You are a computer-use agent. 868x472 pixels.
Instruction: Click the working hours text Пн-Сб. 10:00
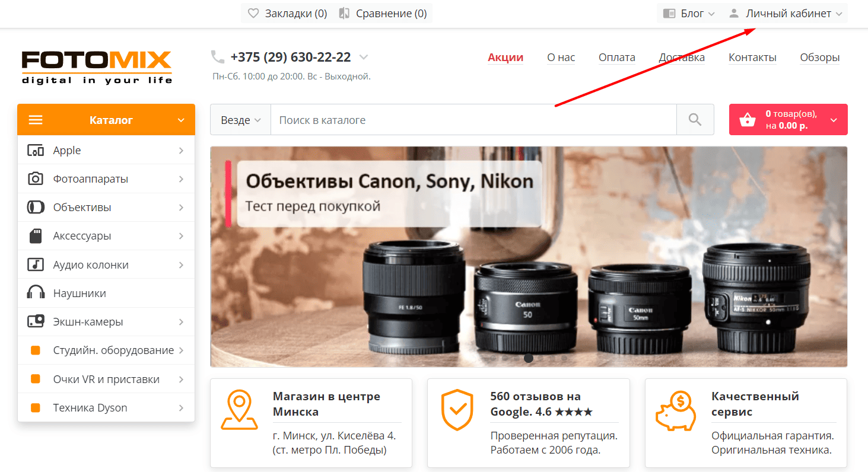coord(291,76)
